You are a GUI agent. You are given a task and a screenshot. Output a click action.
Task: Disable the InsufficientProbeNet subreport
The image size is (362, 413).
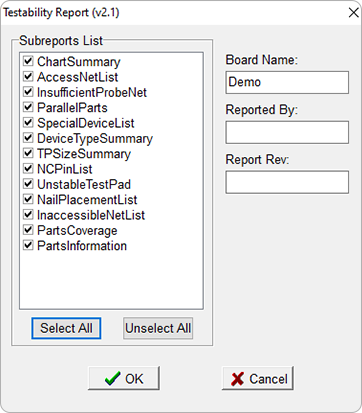point(28,92)
